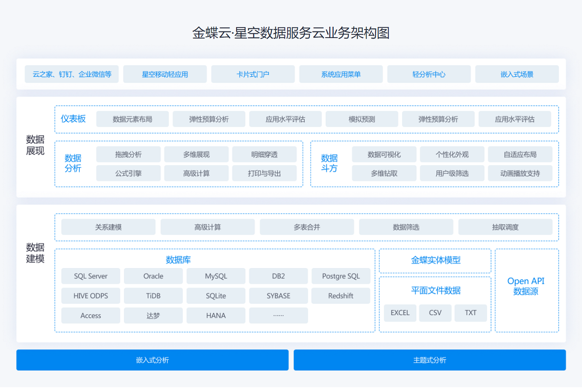Viewport: 582px width, 392px height.
Task: Click the 仪表板 section label
Action: [73, 119]
